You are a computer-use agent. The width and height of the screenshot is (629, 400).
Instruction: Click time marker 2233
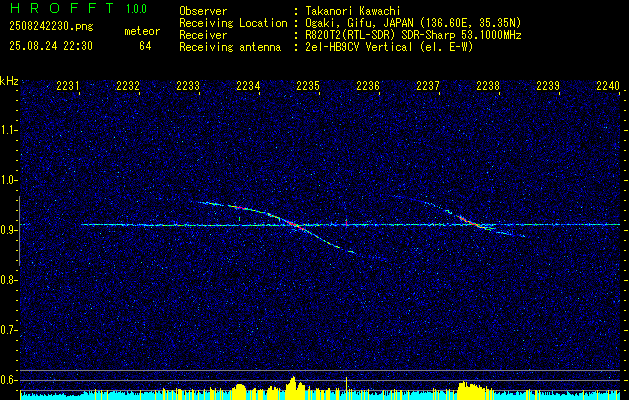188,86
